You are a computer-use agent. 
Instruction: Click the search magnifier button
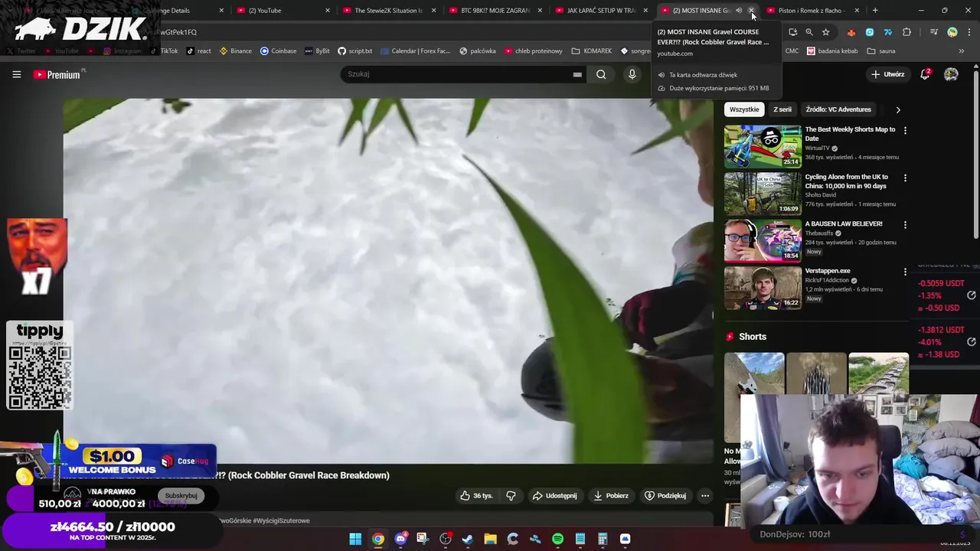point(601,74)
